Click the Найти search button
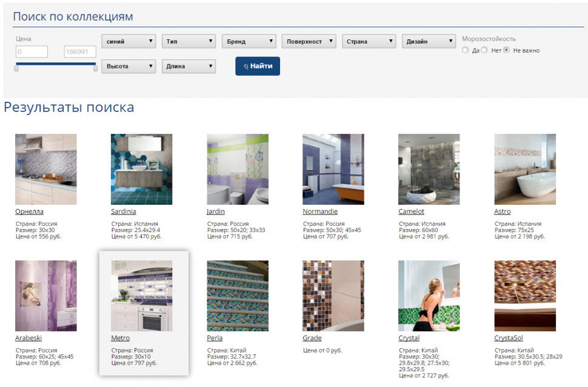Screen dimensions: 588x387 coord(258,66)
